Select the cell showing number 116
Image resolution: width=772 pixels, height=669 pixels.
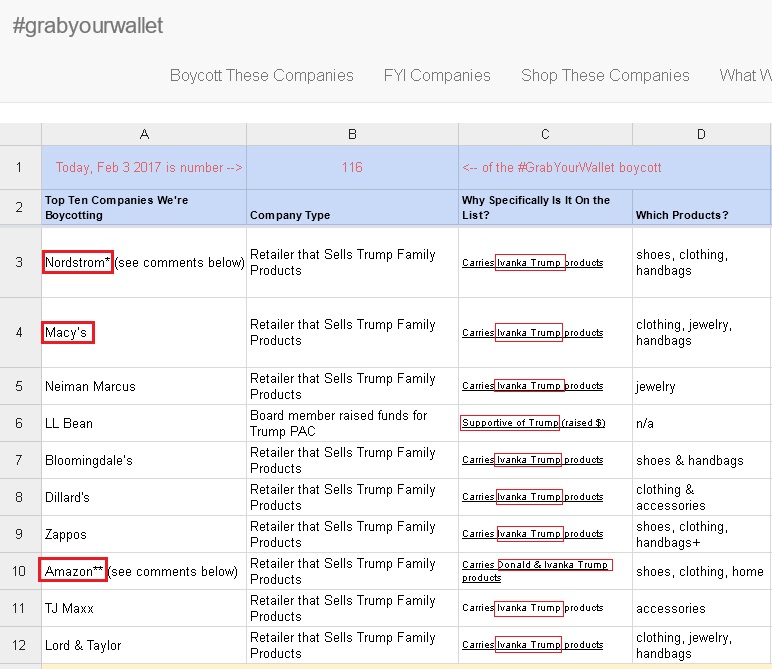[x=352, y=167]
